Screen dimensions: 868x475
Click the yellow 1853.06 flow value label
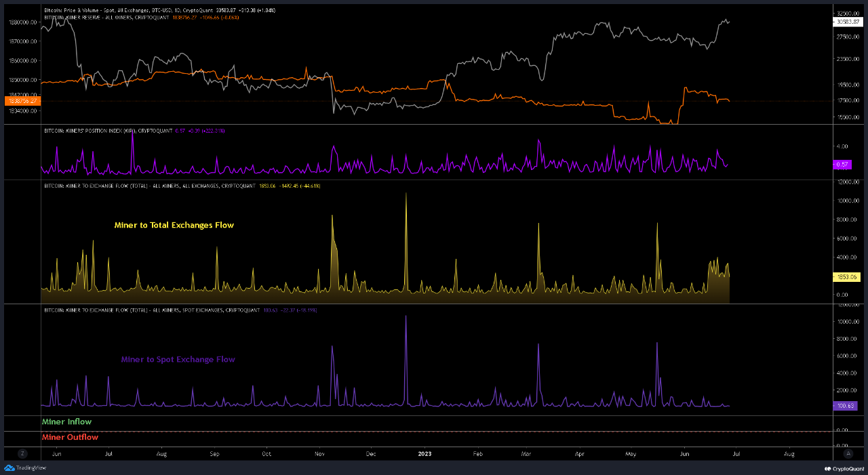point(848,276)
